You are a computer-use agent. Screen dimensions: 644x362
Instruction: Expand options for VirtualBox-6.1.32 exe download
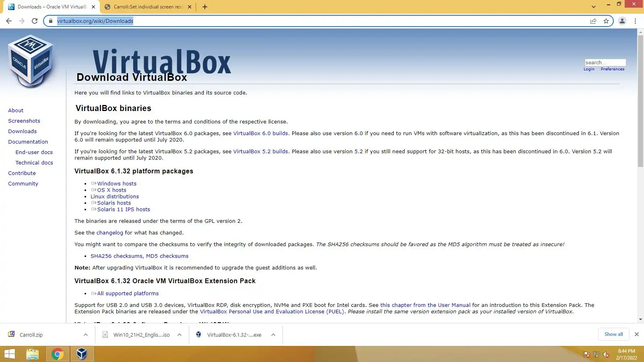click(x=273, y=335)
